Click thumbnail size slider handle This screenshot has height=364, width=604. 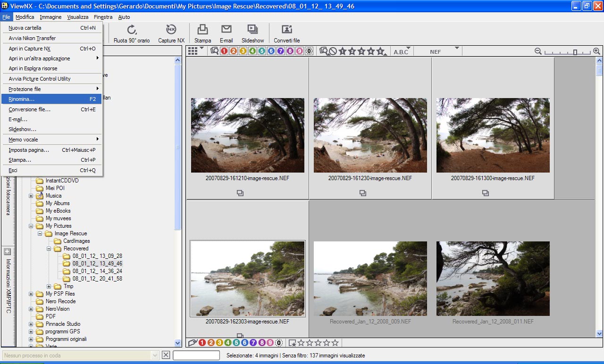(x=575, y=52)
